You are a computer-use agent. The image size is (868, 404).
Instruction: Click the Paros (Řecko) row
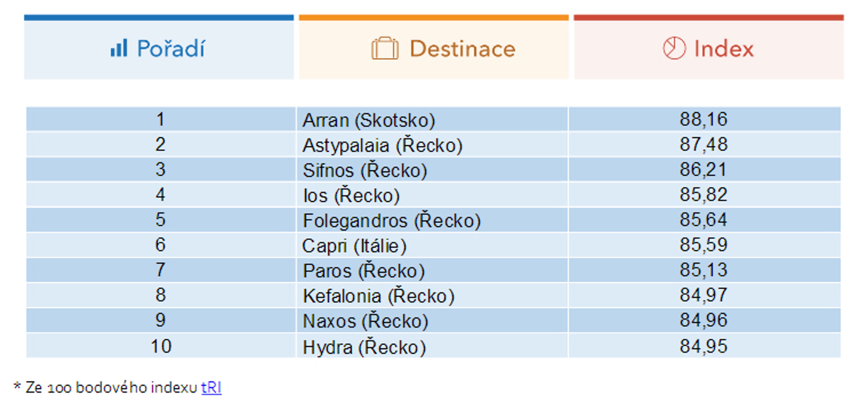(433, 270)
